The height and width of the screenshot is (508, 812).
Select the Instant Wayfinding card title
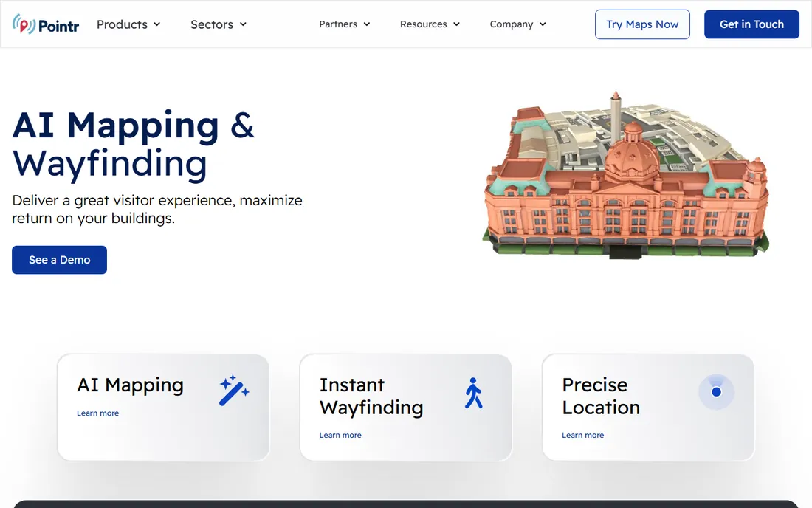[x=371, y=397]
